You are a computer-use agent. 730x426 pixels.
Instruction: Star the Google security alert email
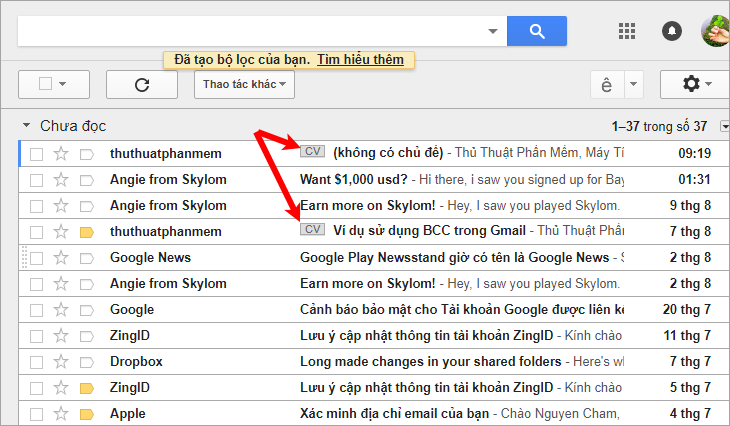click(61, 310)
